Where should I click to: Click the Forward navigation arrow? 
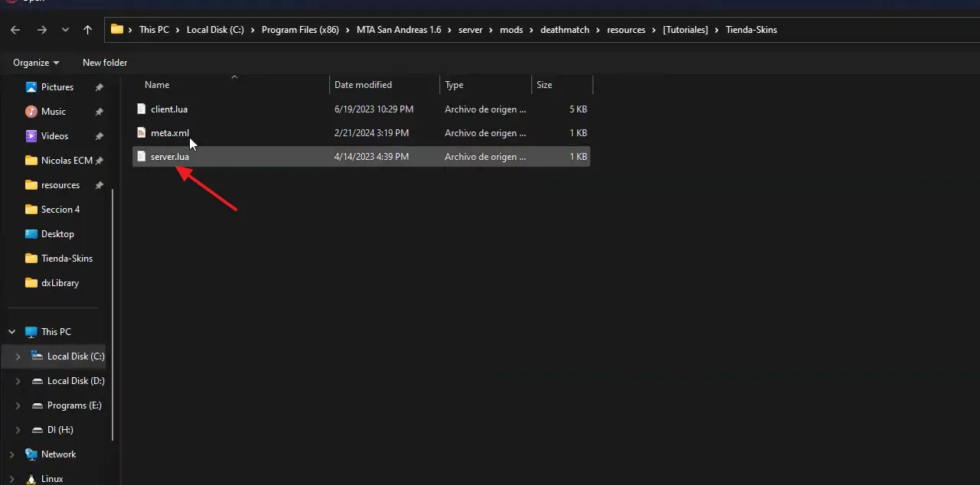coord(42,30)
